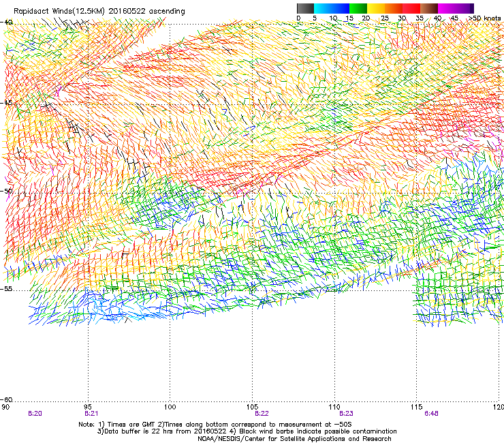Click the 'Data buffer is 22 hrs' note line
504x443 pixels.
247,431
